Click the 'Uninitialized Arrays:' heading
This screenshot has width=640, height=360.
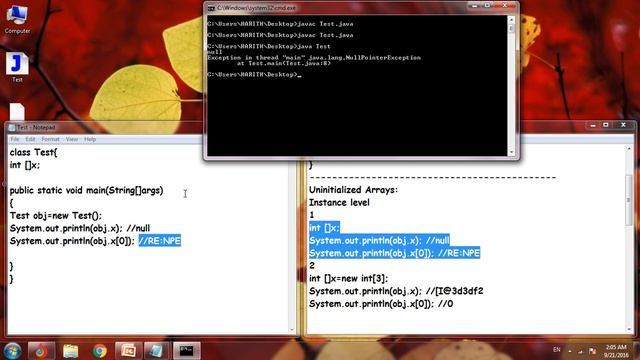click(x=353, y=190)
